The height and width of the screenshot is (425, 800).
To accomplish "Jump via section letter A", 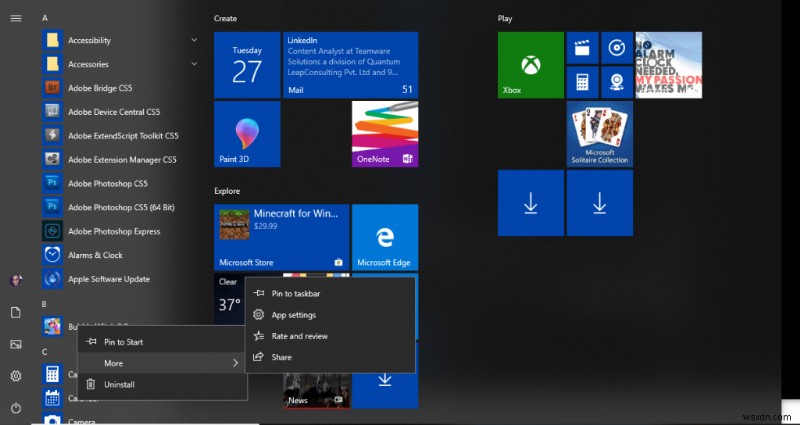I will coord(45,18).
